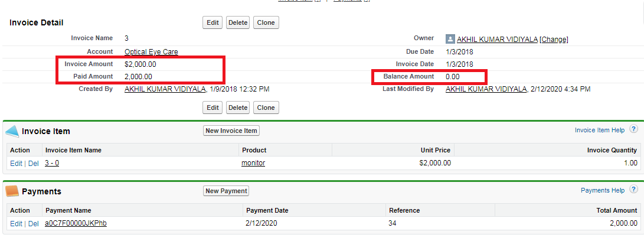Screen dimensions: 644x241
Task: Open invoice item 3 - 0 link
Action: pyautogui.click(x=52, y=163)
